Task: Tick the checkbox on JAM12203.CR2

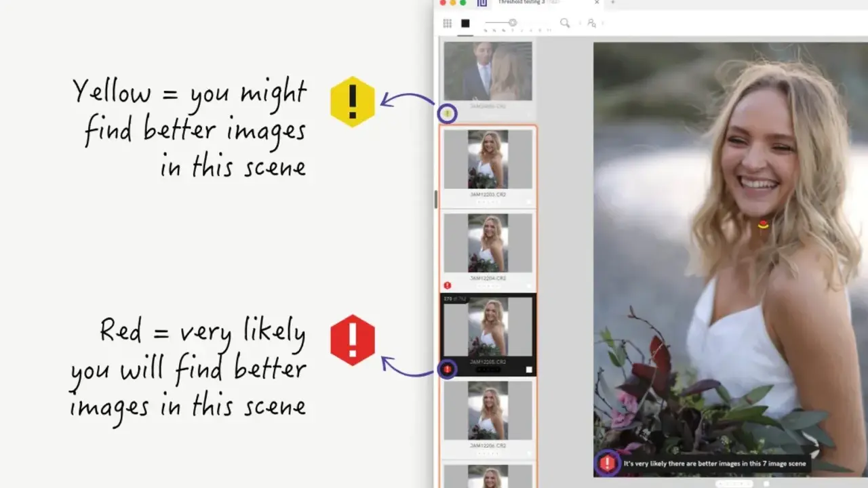Action: tap(529, 202)
